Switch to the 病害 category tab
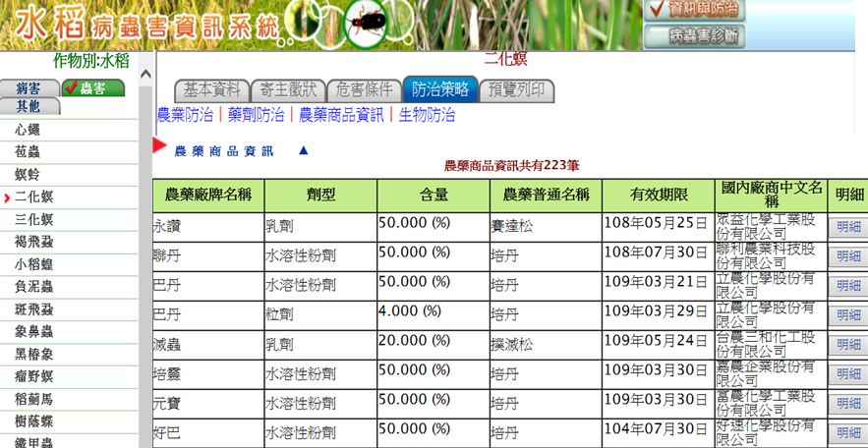 29,88
